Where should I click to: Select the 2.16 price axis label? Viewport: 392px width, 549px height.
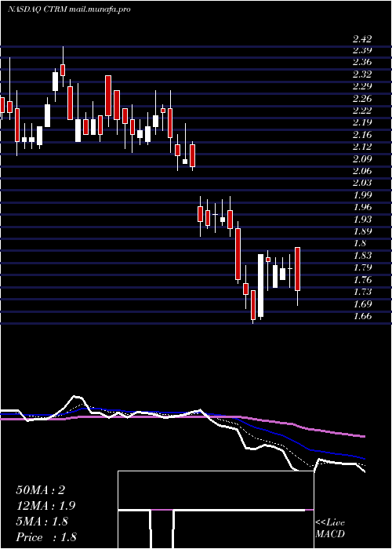[362, 135]
